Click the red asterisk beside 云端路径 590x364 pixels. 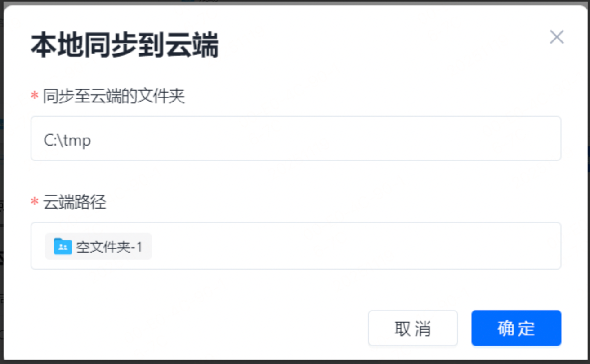[33, 202]
